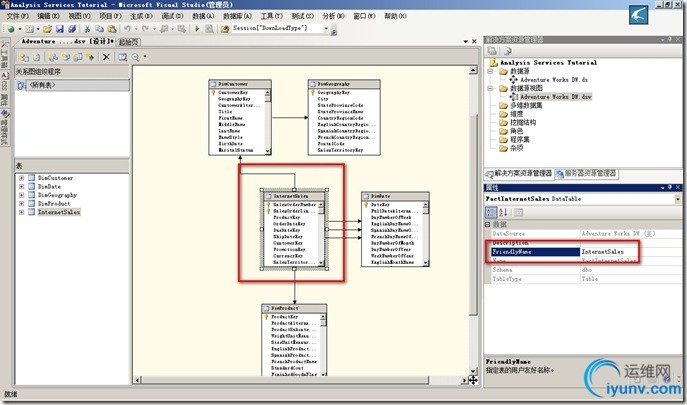Click the Show All Files icon in Solution Explorer
Screen dimensions: 687x405
pyautogui.click(x=507, y=51)
